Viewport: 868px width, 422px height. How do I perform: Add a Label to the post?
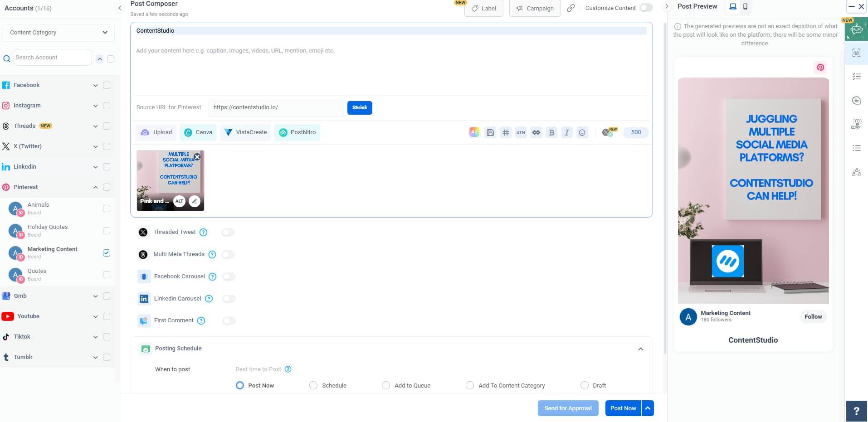click(484, 8)
